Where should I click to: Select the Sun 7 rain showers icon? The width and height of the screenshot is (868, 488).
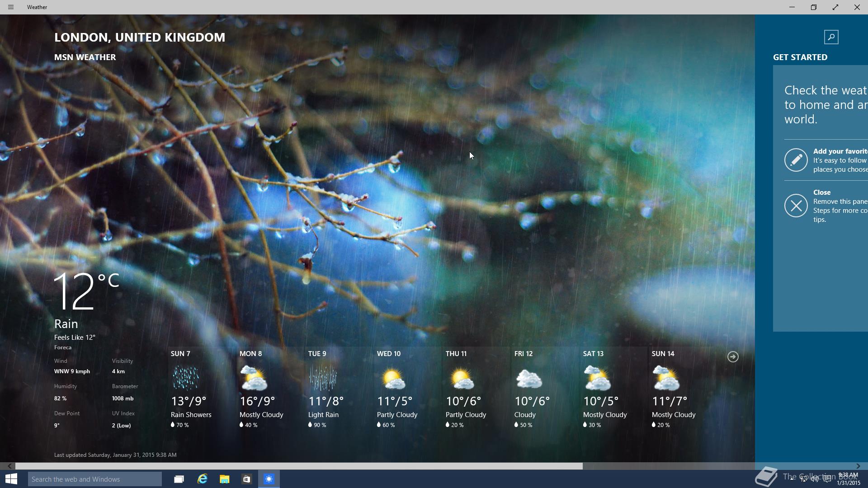tap(185, 378)
